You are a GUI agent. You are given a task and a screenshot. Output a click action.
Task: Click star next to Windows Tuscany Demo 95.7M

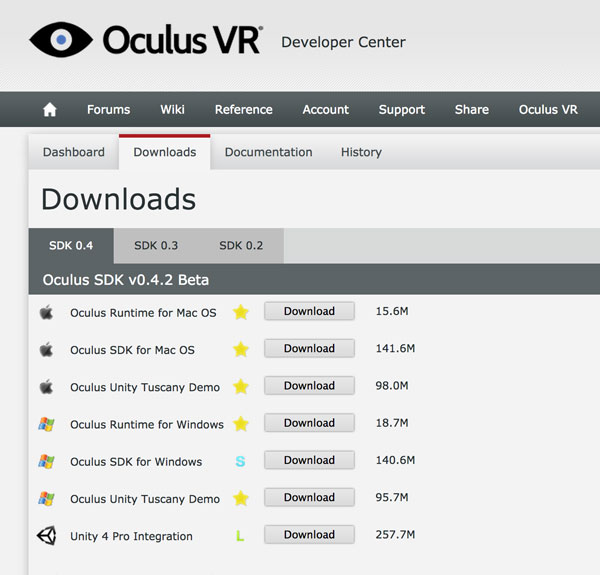click(241, 498)
